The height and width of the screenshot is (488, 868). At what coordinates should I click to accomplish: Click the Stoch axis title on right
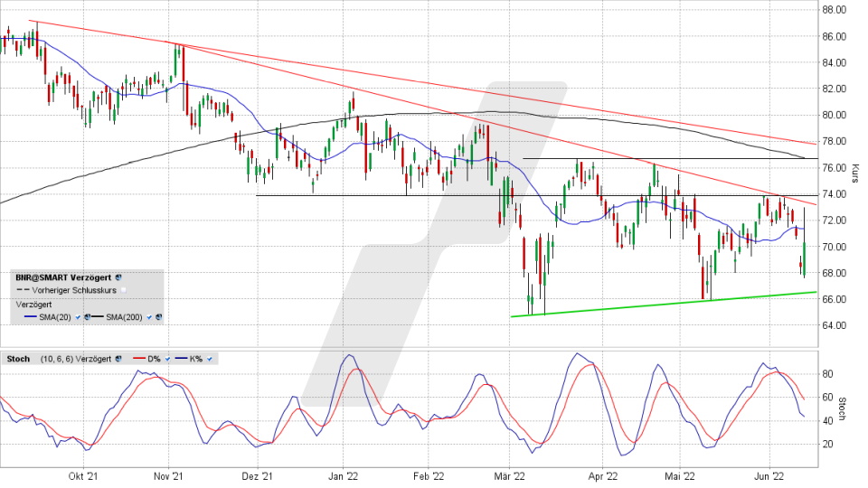click(x=842, y=408)
